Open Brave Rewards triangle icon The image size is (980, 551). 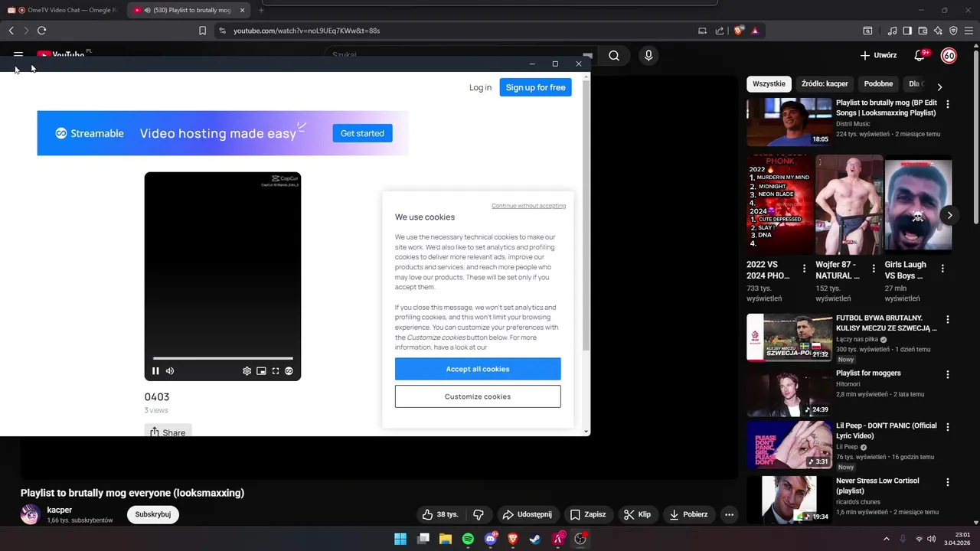coord(755,31)
